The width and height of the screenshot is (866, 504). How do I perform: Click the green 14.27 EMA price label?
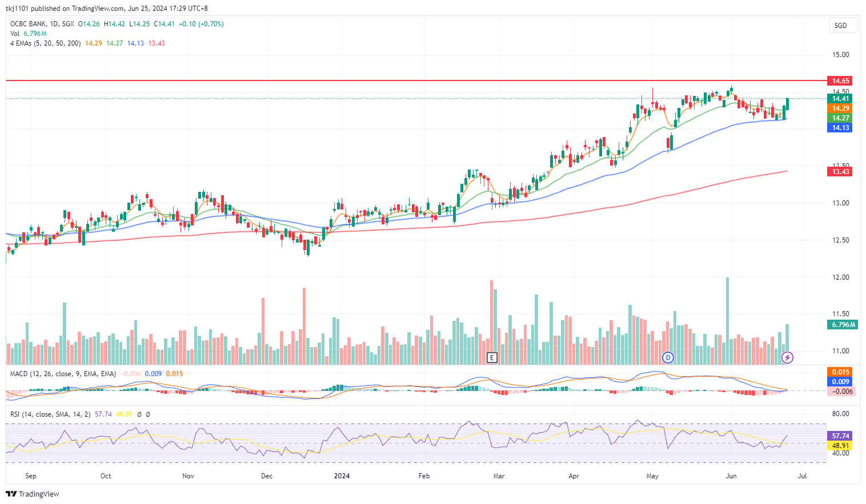tap(840, 118)
